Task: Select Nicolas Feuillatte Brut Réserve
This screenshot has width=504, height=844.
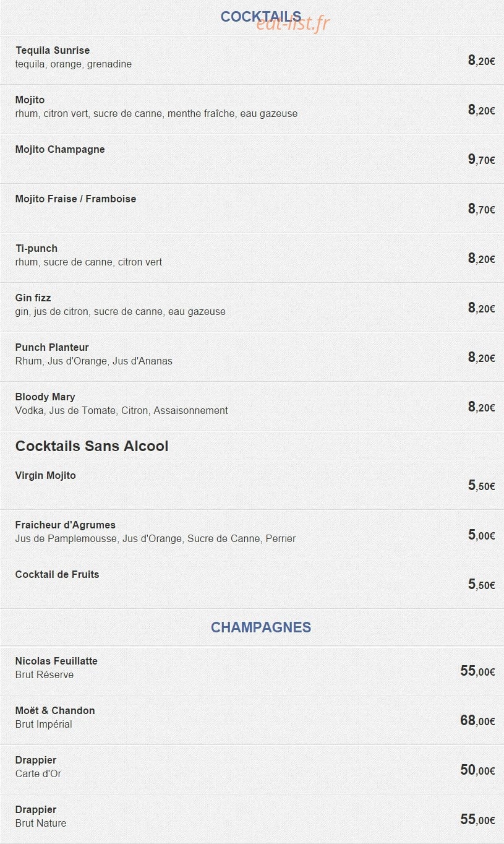Action: [252, 671]
